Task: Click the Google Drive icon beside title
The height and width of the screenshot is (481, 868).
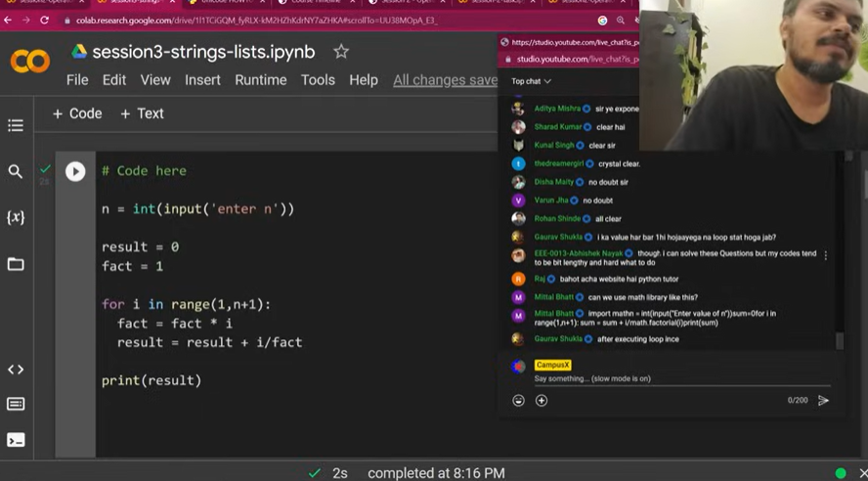Action: tap(79, 52)
